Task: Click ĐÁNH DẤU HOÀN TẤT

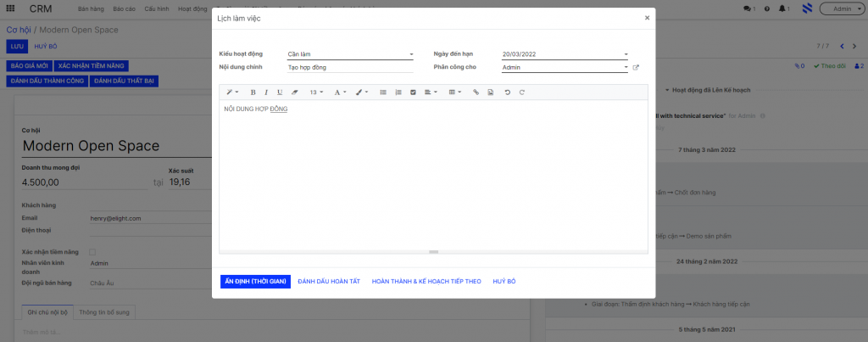Action: pyautogui.click(x=329, y=282)
